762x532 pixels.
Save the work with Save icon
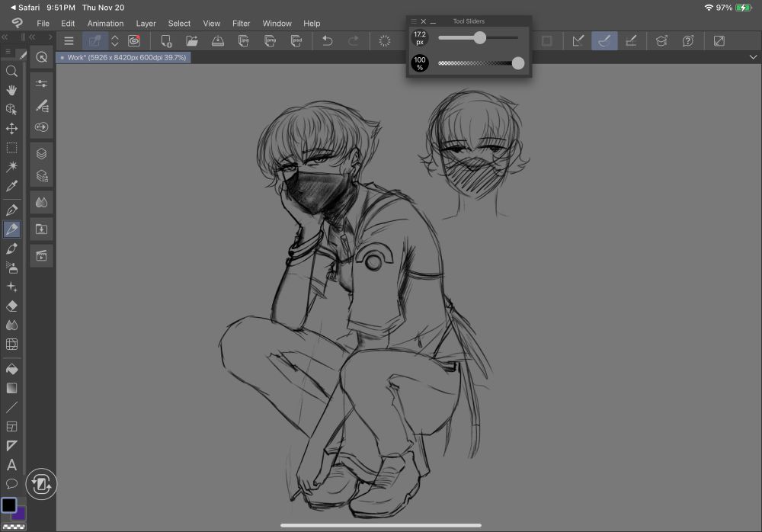[218, 41]
